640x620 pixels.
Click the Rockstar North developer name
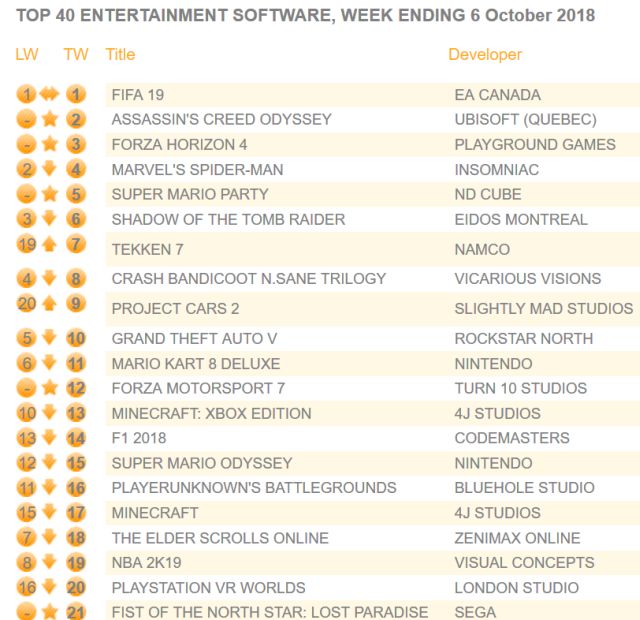pyautogui.click(x=525, y=339)
